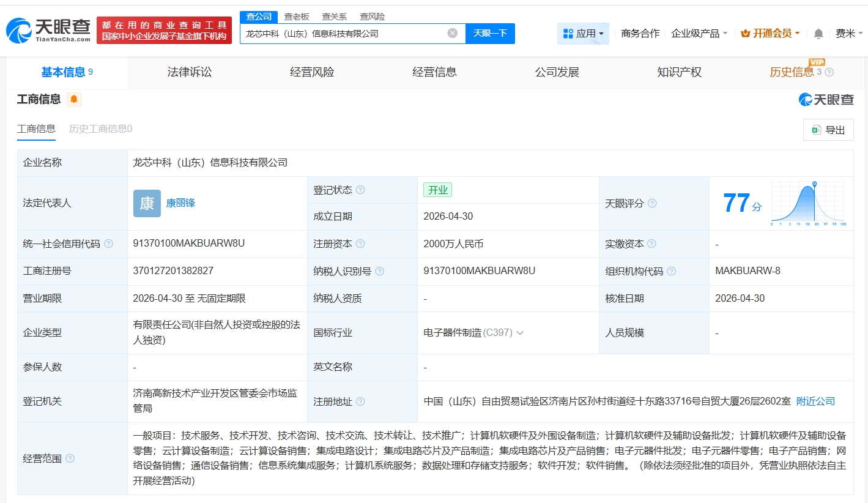Click the help icon beside 统一社会信用代码
This screenshot has width=868, height=503.
(x=109, y=244)
